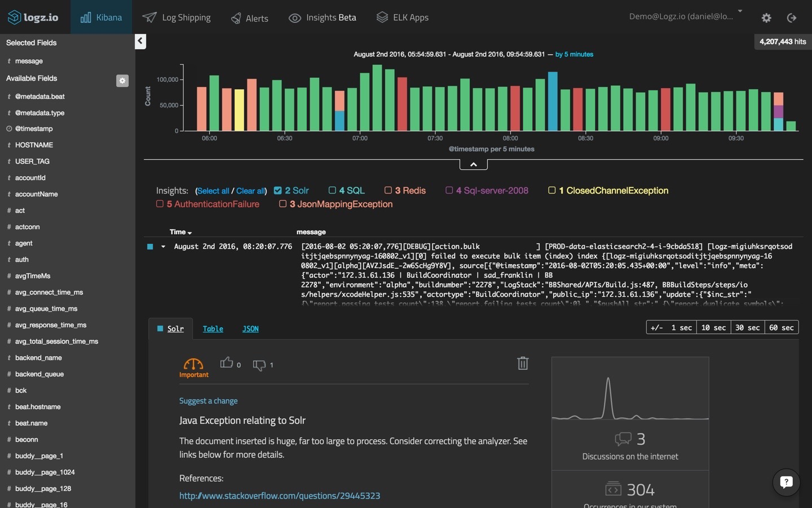Collapse the fields sidebar
The image size is (812, 508).
point(140,41)
